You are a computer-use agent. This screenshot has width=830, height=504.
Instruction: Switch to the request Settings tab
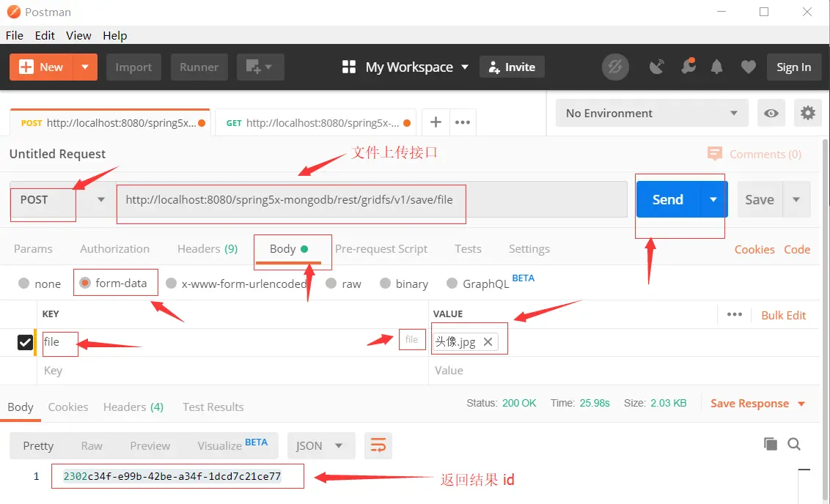click(529, 248)
